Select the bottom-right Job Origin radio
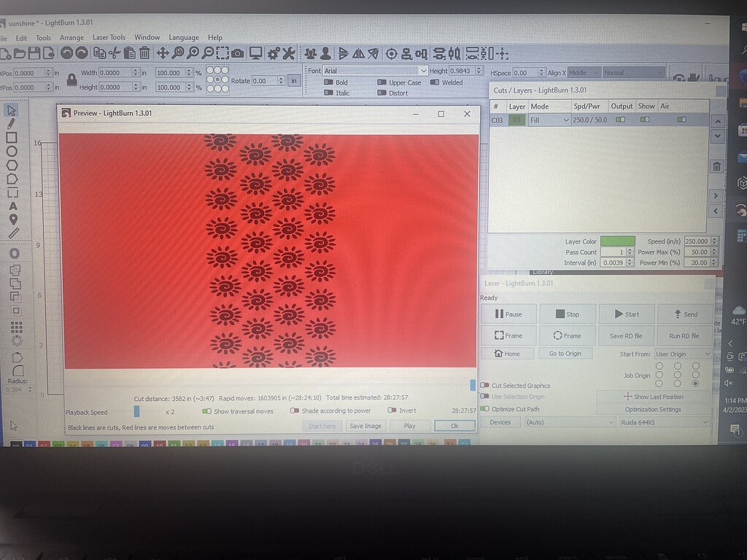 coord(695,384)
